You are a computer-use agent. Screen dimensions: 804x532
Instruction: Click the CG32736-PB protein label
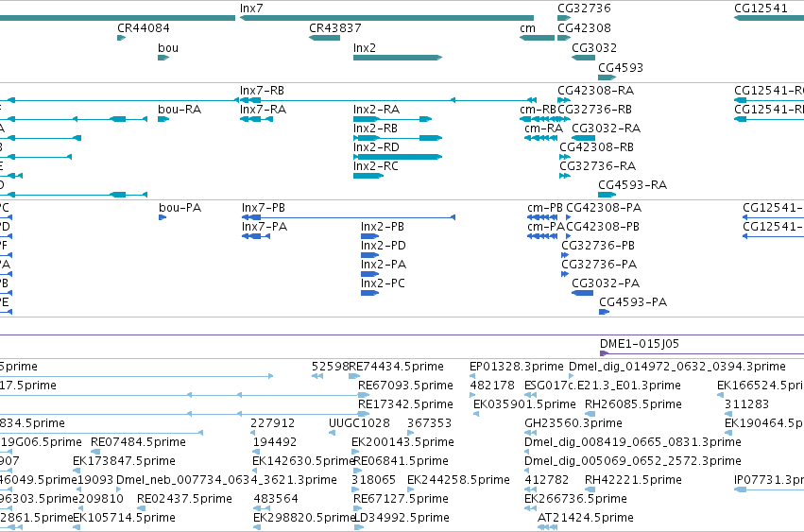598,246
